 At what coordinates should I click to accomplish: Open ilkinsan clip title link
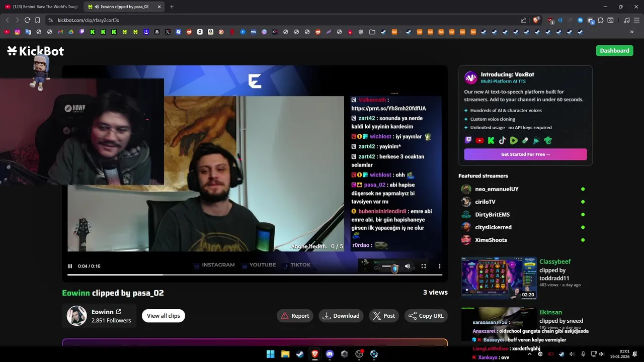pos(550,312)
